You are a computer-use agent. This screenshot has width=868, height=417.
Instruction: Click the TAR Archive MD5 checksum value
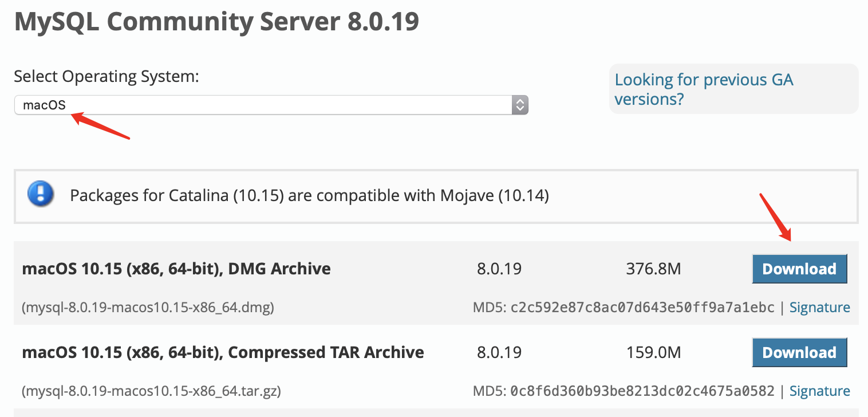[x=642, y=391]
